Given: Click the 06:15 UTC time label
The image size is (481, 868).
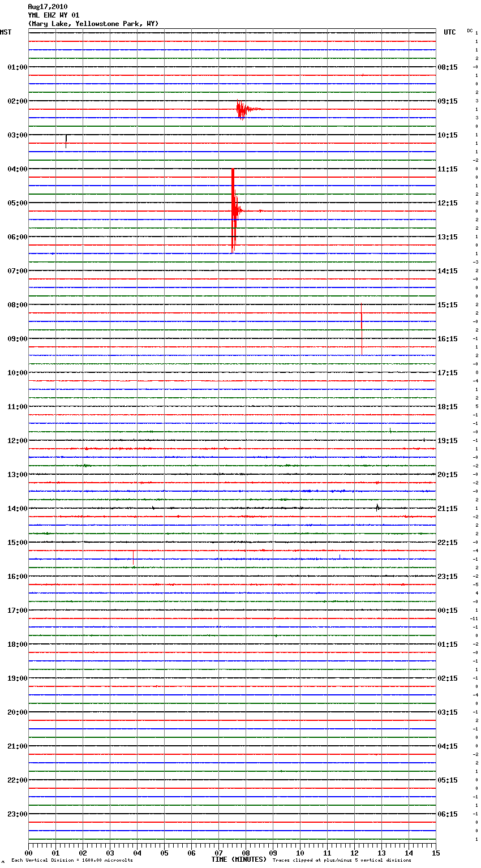Looking at the screenshot, I should point(448,814).
